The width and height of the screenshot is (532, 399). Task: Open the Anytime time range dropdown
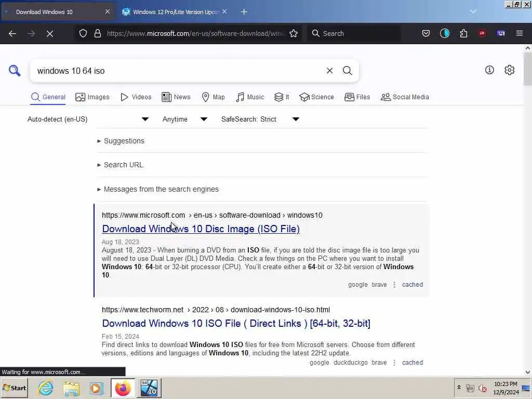[185, 119]
